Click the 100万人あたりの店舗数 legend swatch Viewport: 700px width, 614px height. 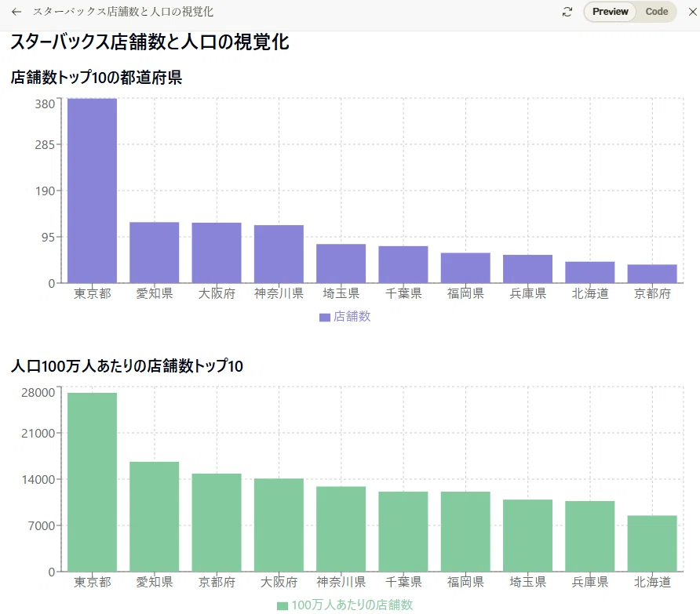(x=283, y=605)
